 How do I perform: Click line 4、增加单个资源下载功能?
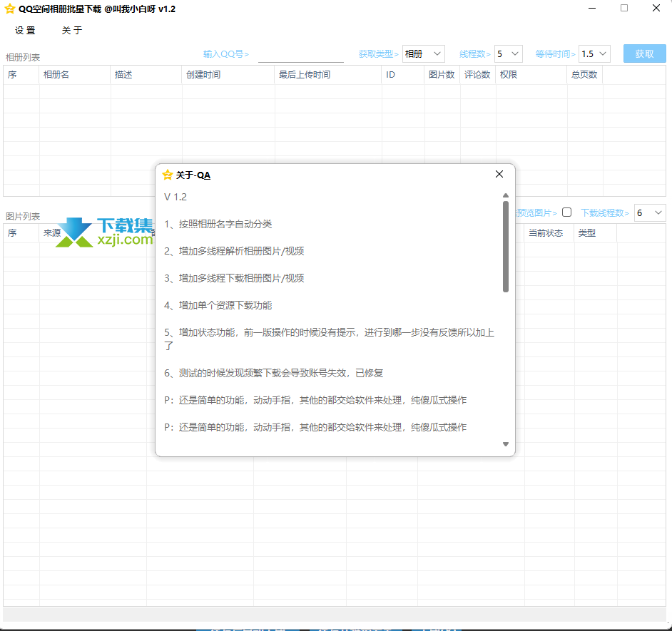click(218, 305)
